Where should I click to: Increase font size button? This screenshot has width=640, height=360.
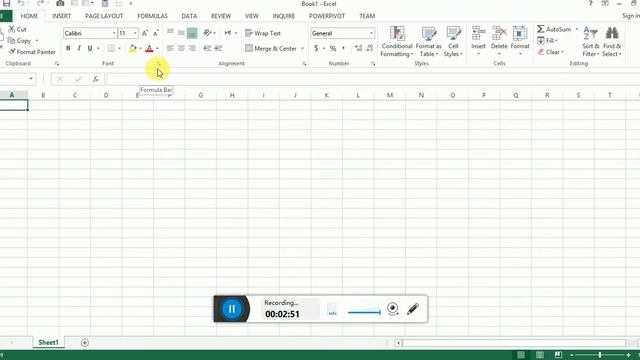click(144, 33)
